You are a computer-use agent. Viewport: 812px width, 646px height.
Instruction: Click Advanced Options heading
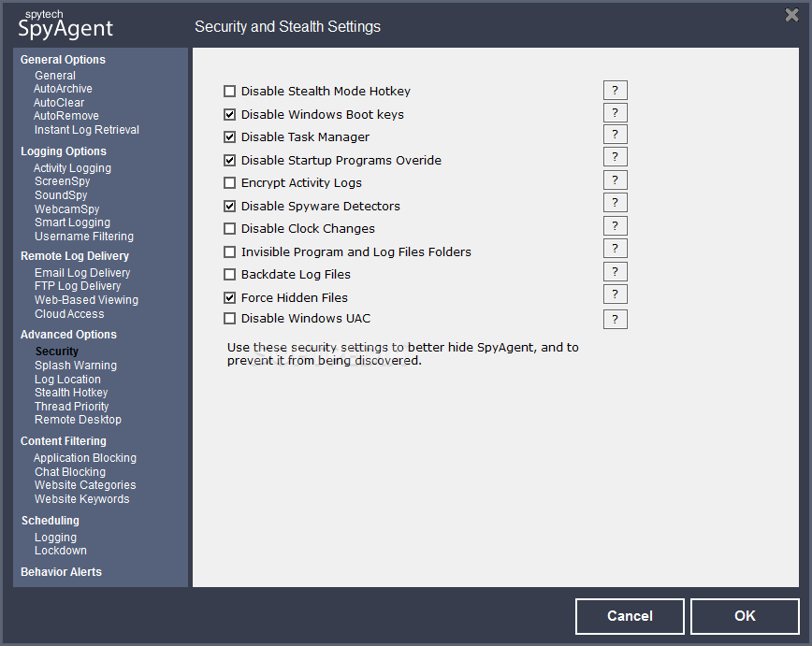point(68,335)
